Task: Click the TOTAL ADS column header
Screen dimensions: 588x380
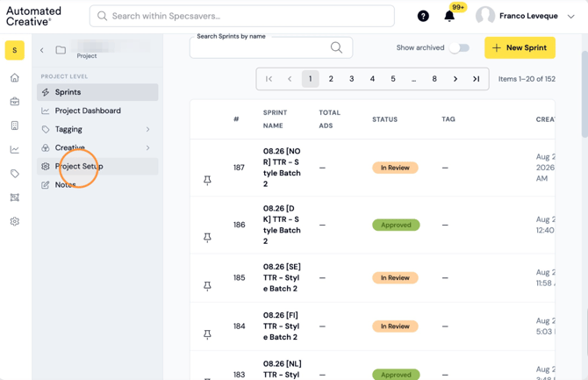Action: [x=330, y=119]
